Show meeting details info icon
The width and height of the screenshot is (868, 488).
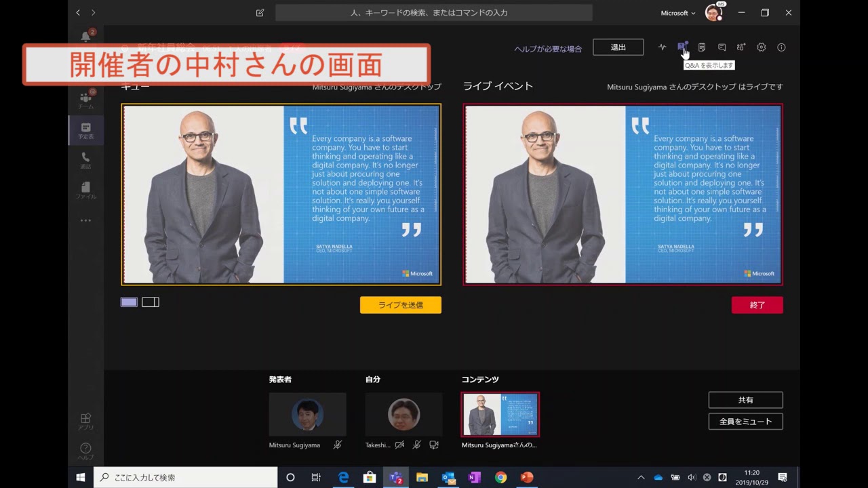point(781,47)
